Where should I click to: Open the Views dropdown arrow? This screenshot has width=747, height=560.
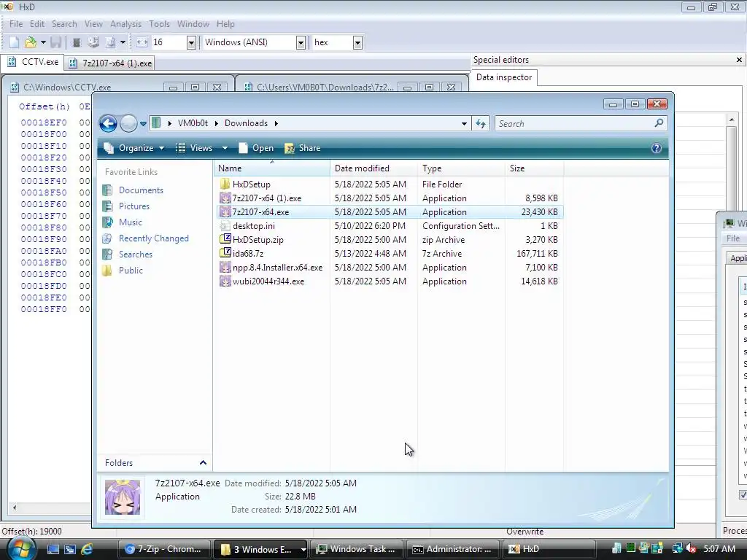tap(225, 148)
